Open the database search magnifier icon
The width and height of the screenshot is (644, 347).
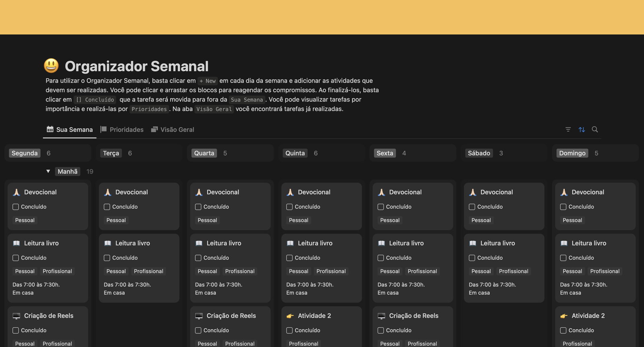tap(595, 129)
